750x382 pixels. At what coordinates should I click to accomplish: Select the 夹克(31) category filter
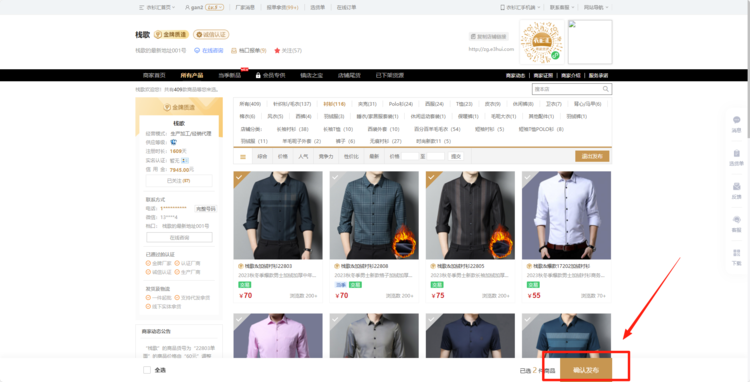click(x=367, y=104)
